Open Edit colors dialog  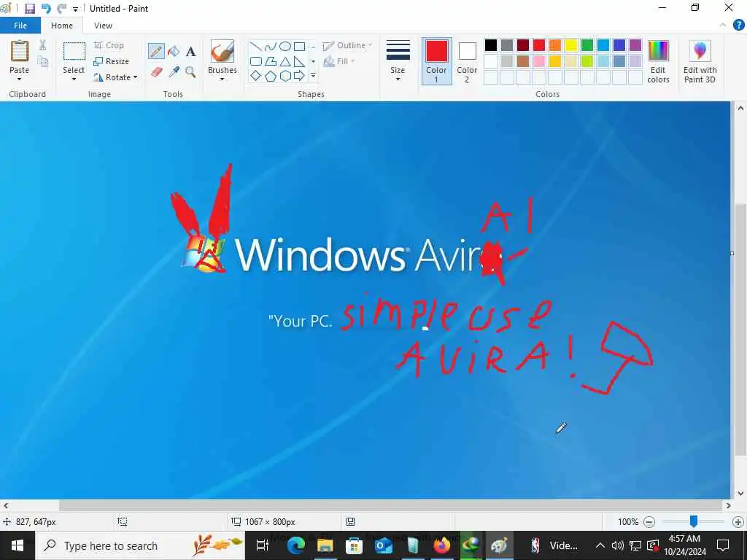click(659, 62)
